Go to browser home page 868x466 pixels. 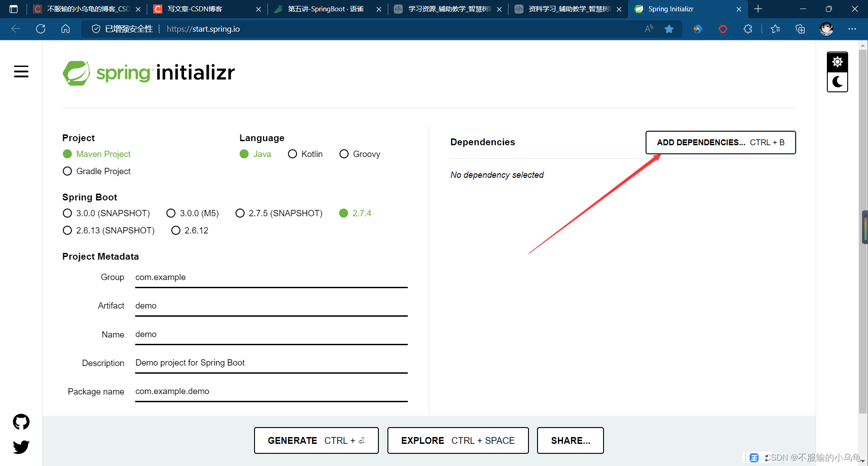(x=66, y=29)
